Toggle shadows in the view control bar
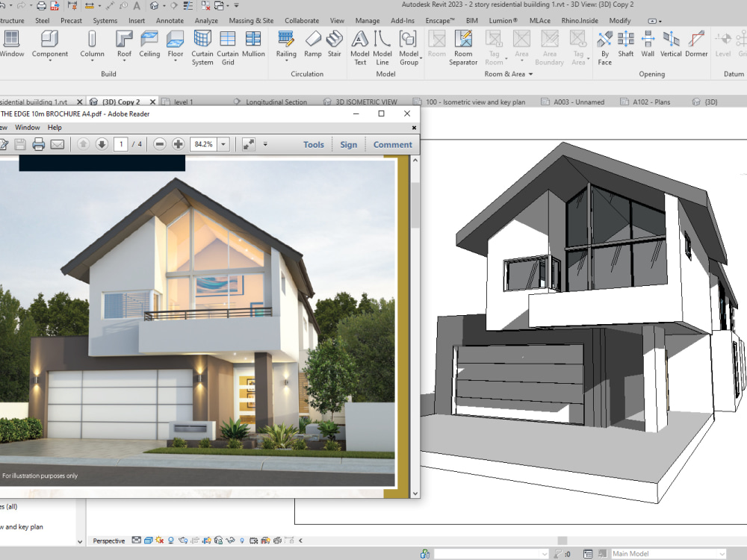 pyautogui.click(x=172, y=540)
